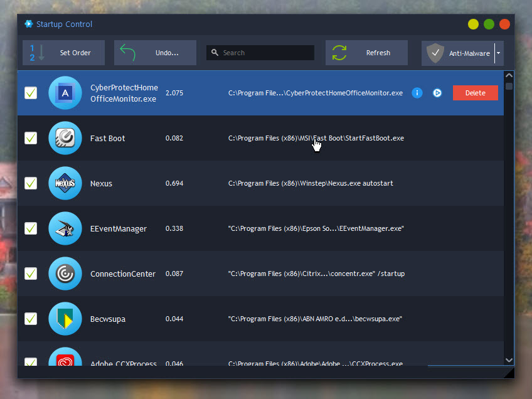Click the Undo... button
This screenshot has height=399, width=532.
click(x=155, y=53)
